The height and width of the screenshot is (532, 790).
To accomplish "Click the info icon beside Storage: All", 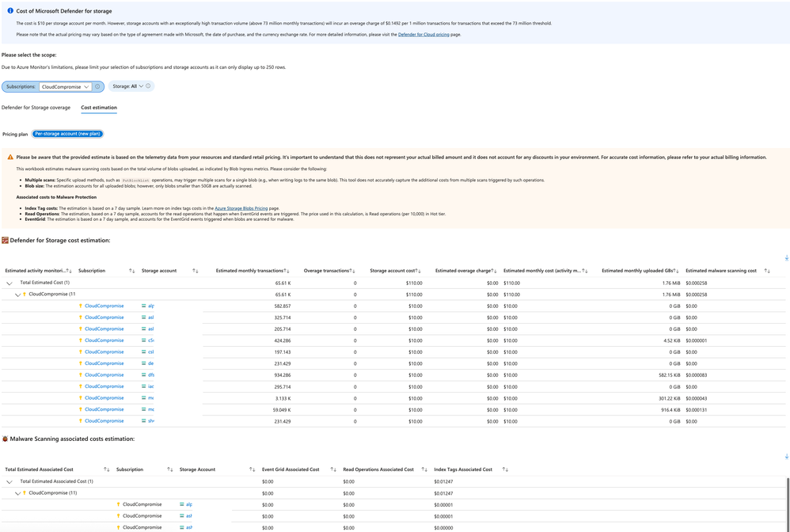I will (x=148, y=86).
